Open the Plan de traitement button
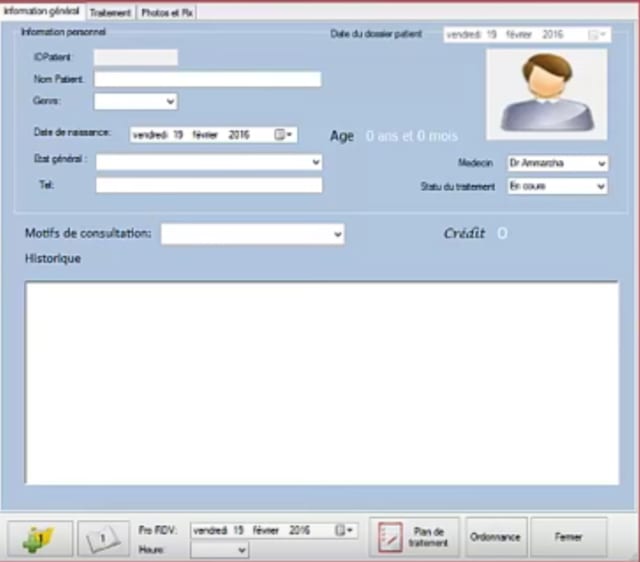This screenshot has height=562, width=640. (413, 537)
